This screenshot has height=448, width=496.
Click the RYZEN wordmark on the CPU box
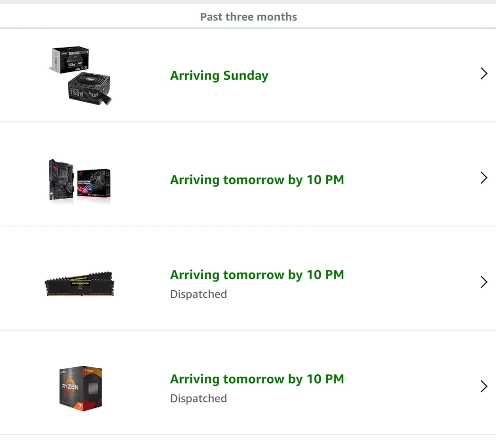coord(70,387)
